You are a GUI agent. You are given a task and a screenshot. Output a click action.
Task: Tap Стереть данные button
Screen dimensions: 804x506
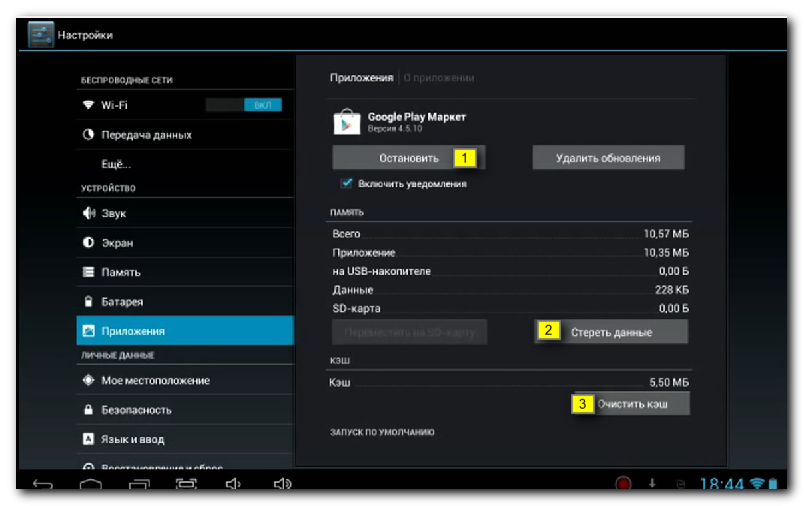click(611, 332)
